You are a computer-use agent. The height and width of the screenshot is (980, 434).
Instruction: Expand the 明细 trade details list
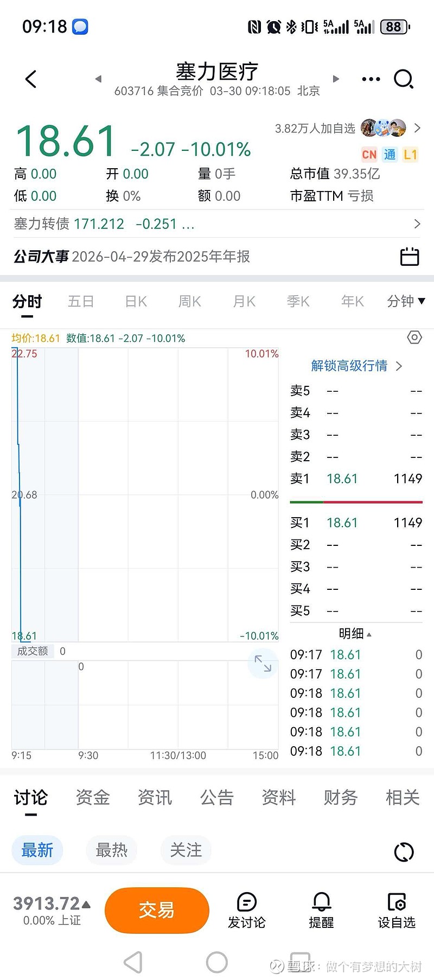point(355,634)
